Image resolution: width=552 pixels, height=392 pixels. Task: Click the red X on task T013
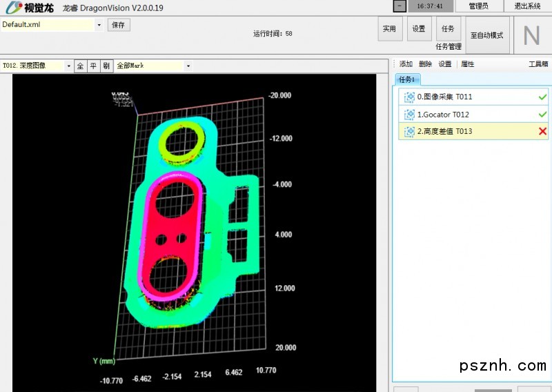(x=542, y=131)
